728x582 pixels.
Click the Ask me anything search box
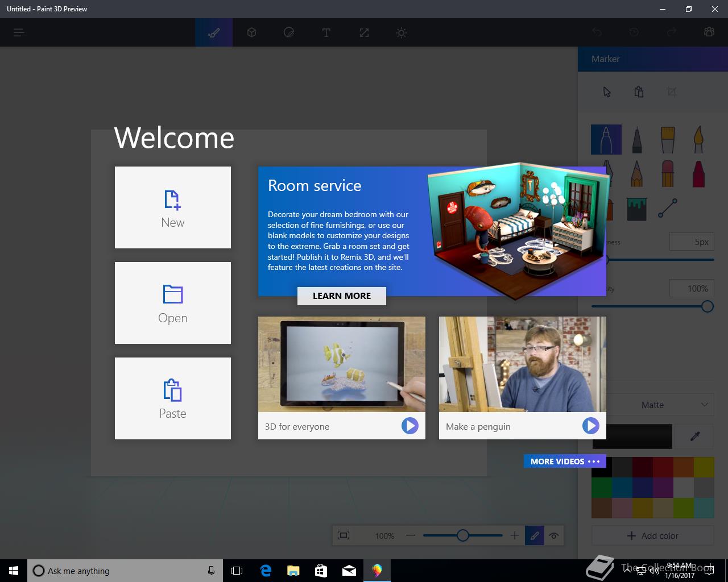tap(124, 571)
